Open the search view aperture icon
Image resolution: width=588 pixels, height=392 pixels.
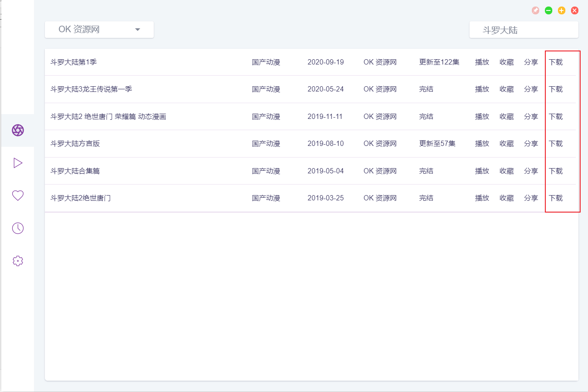pyautogui.click(x=18, y=130)
